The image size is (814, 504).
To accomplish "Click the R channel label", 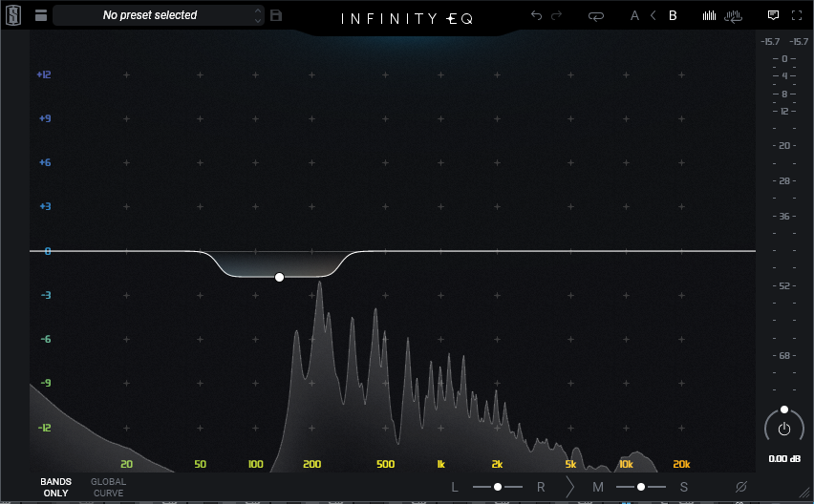I will [x=541, y=488].
